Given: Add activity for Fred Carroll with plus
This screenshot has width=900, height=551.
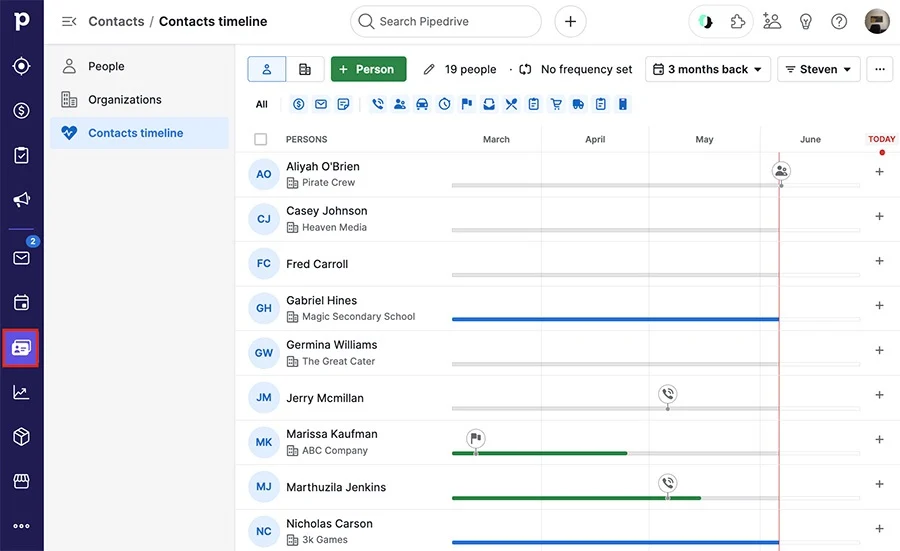Looking at the screenshot, I should coord(879,261).
